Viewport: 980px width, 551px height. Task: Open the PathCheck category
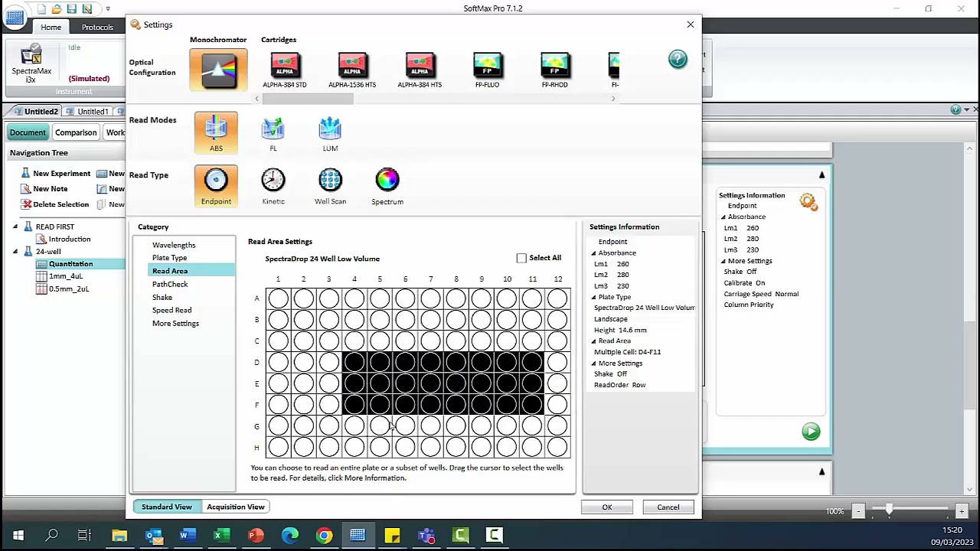click(169, 284)
